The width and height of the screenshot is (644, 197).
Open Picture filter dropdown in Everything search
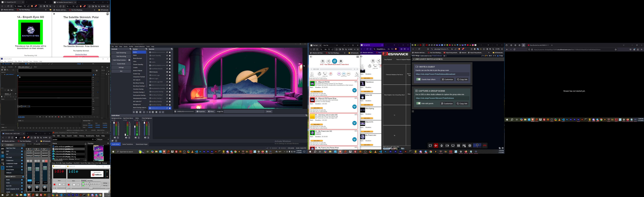pyautogui.click(x=103, y=139)
